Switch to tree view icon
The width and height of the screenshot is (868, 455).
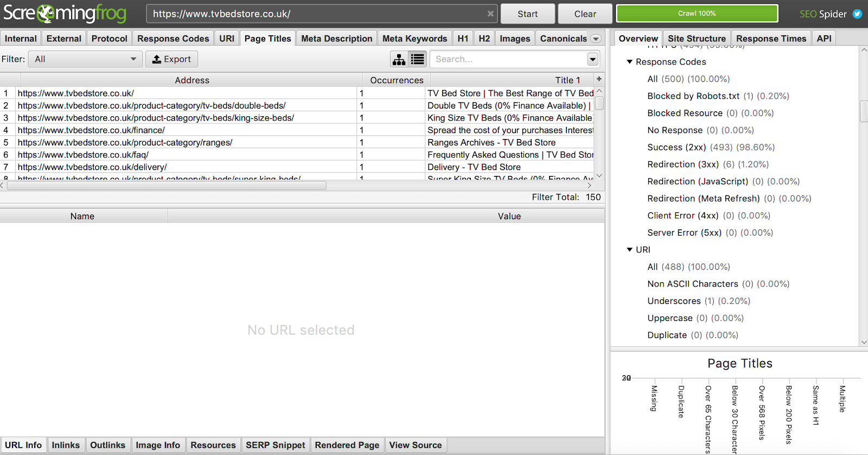pyautogui.click(x=399, y=59)
